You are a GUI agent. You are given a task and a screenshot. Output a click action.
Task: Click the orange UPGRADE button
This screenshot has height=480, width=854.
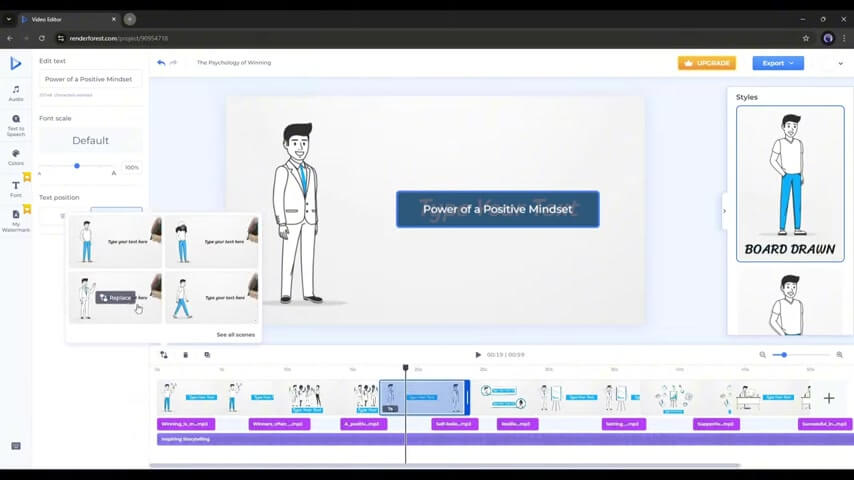[x=706, y=63]
